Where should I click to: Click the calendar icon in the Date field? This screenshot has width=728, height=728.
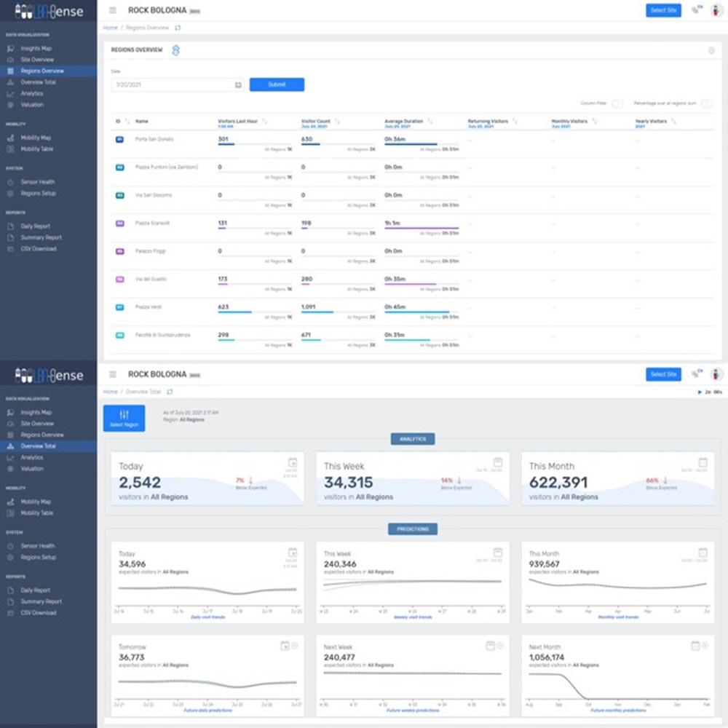238,85
